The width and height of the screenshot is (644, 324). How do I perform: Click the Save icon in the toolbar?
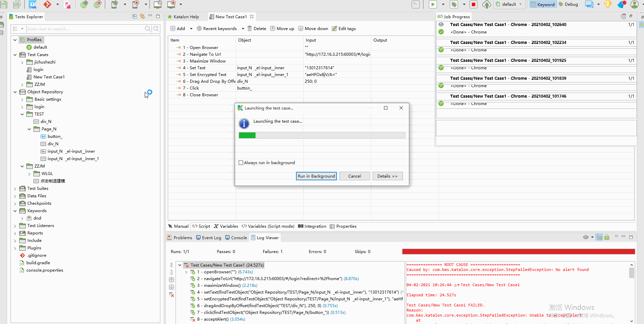(x=4, y=4)
